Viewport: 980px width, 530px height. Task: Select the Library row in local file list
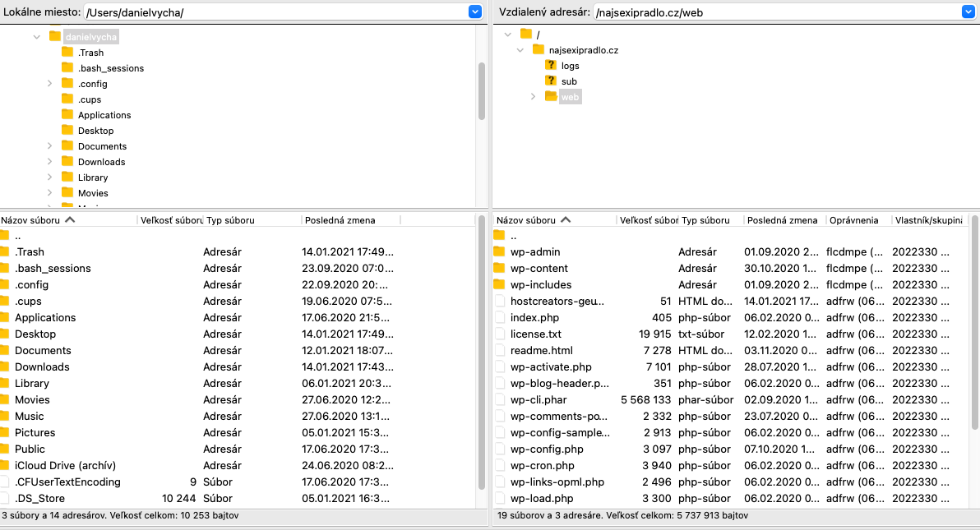pos(238,383)
